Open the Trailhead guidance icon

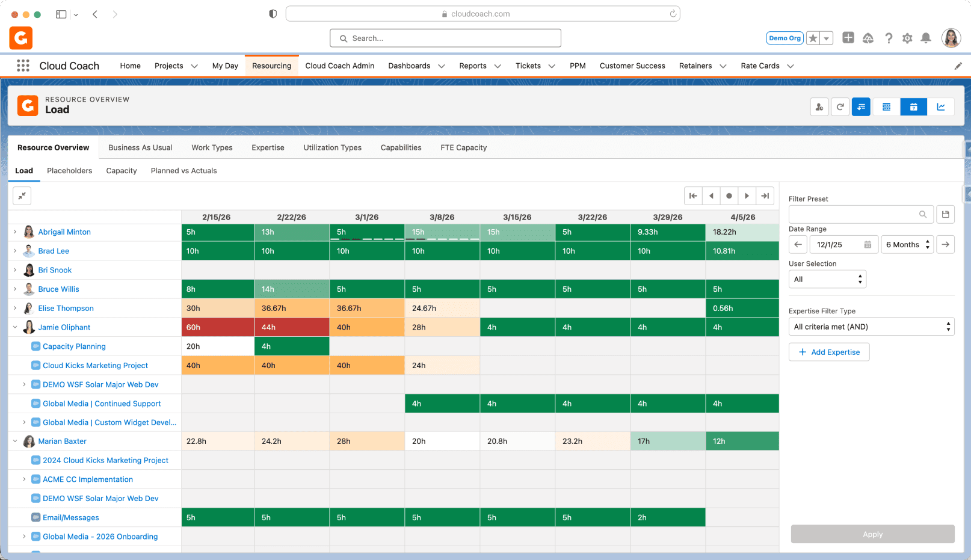point(868,38)
